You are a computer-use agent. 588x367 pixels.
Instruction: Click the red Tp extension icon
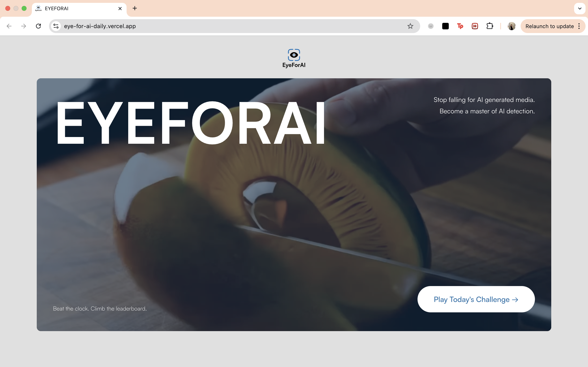(460, 26)
